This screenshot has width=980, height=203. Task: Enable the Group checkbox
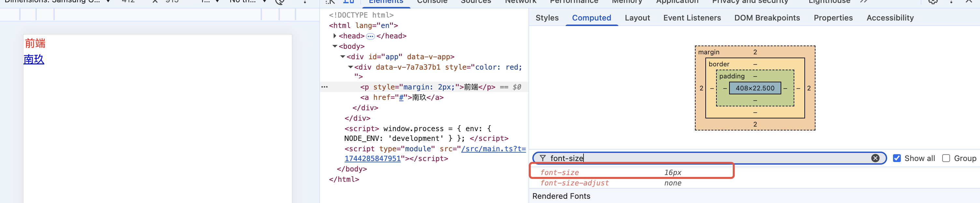tap(946, 158)
